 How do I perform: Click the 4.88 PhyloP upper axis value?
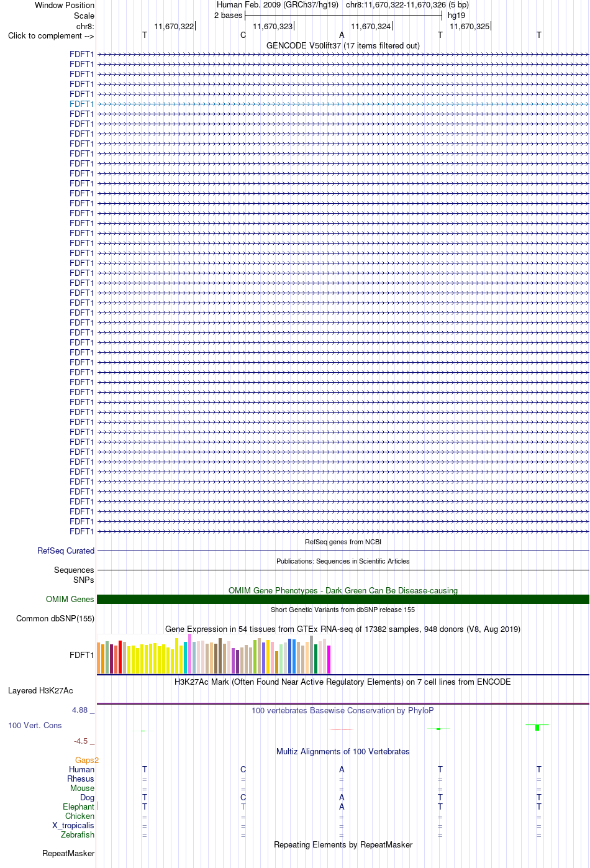[81, 710]
